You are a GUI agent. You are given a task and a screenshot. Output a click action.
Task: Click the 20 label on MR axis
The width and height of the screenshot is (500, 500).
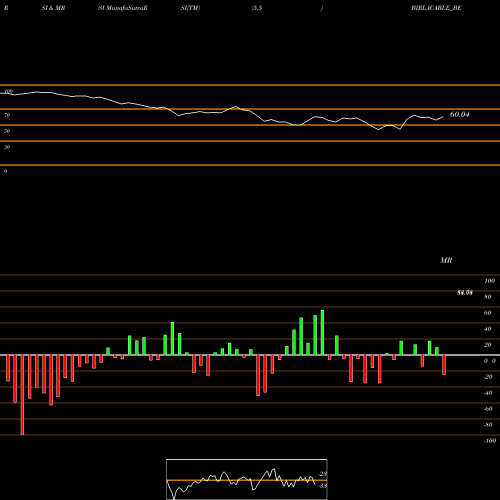tap(488, 345)
